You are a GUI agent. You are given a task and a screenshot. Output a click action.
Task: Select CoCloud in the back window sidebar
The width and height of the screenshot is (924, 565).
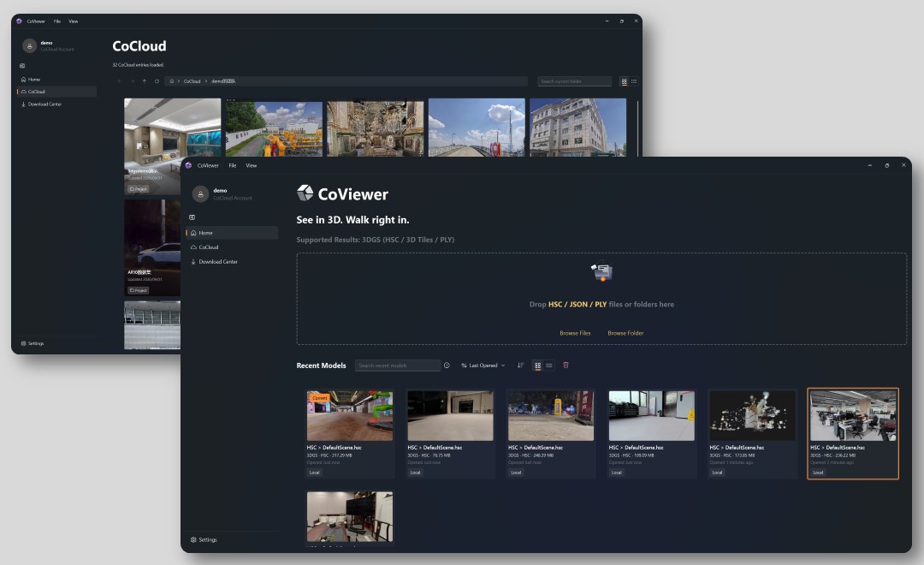(56, 92)
